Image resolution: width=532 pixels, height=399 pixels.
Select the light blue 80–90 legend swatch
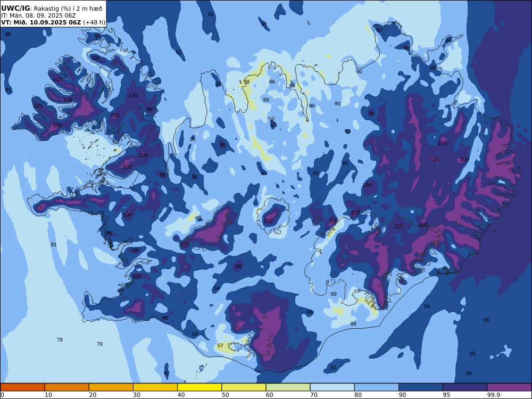click(377, 387)
